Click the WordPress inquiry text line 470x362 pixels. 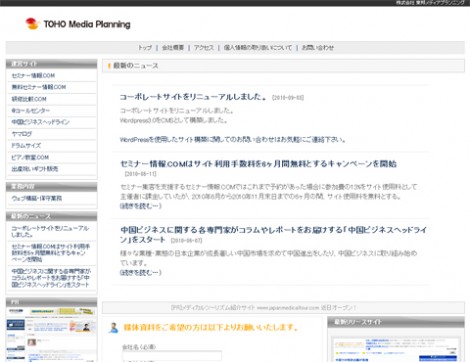click(233, 139)
